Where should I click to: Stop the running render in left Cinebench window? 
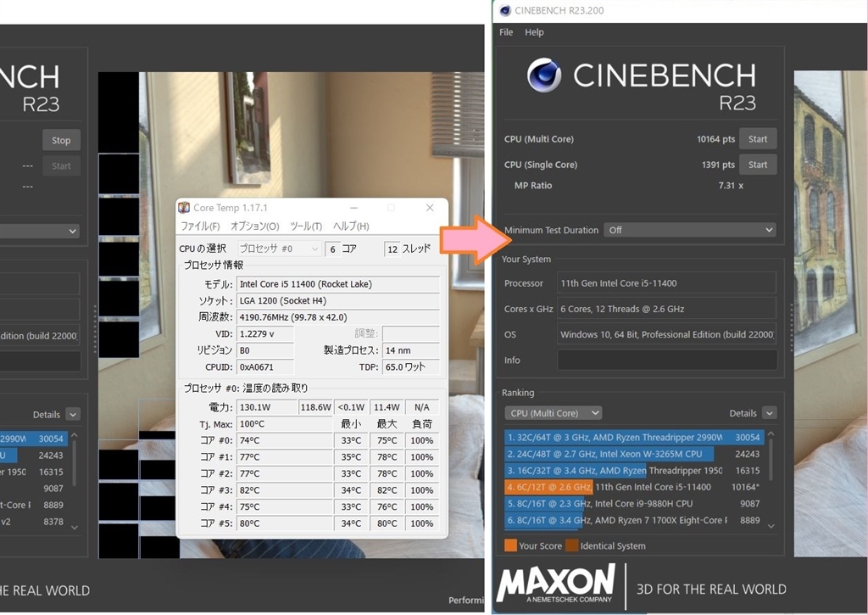(x=61, y=140)
